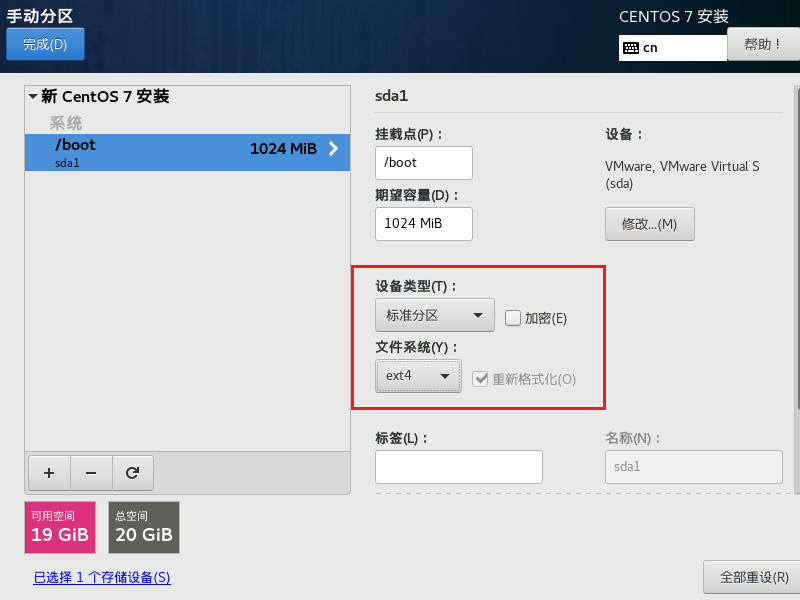Click the VMware Virtual S (sda) device text
Screen dimensions: 800x600
tap(682, 174)
